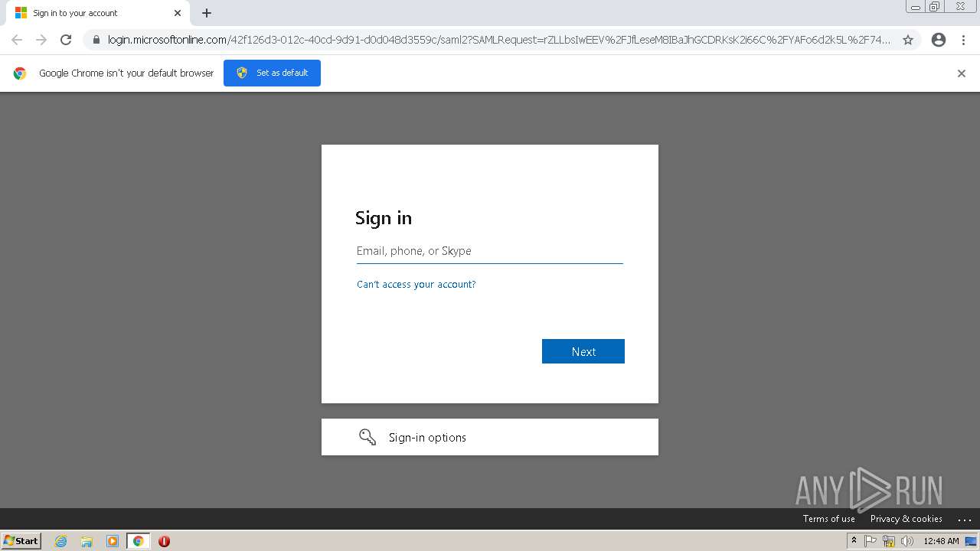Click the key icon beside Sign-in options
This screenshot has width=980, height=551.
(x=367, y=437)
